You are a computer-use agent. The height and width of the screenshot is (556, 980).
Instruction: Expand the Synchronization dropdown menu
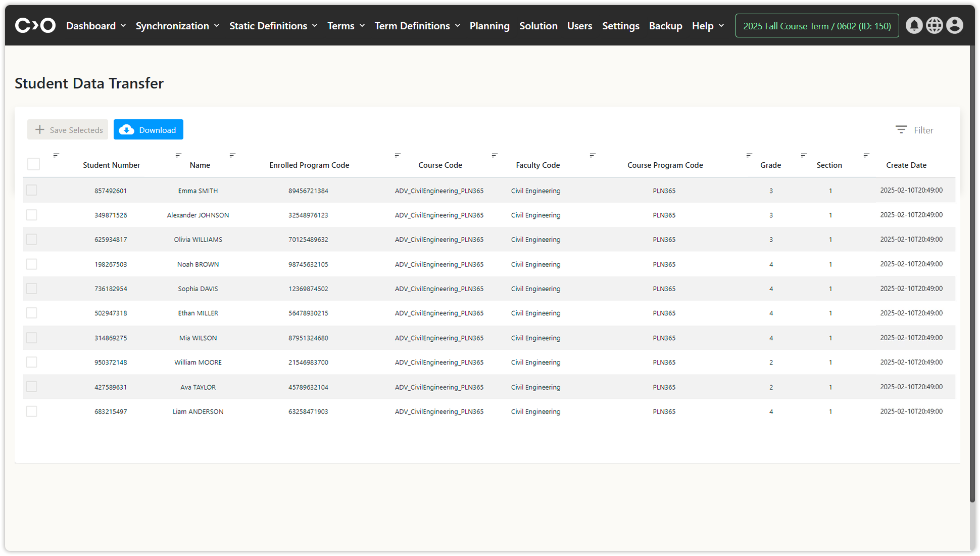point(177,26)
